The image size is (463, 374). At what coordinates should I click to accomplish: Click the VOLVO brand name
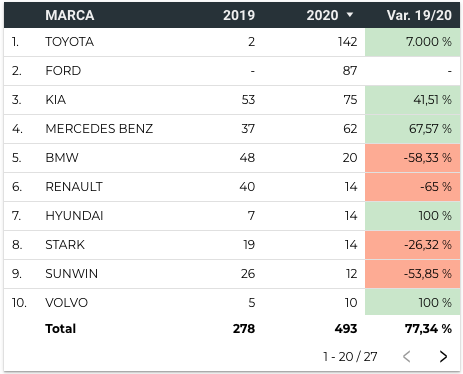pos(67,303)
